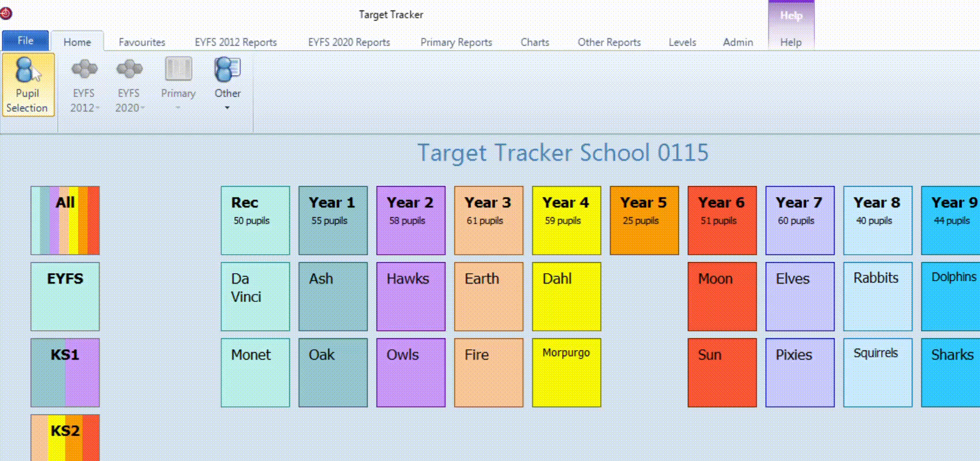Open the File menu
This screenshot has height=461, width=980.
click(x=25, y=41)
